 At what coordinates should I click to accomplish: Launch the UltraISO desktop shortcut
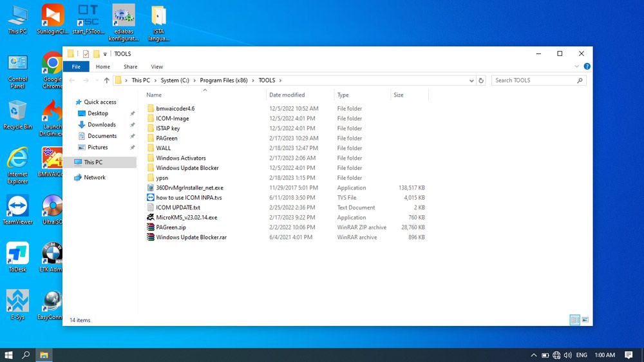(x=52, y=209)
